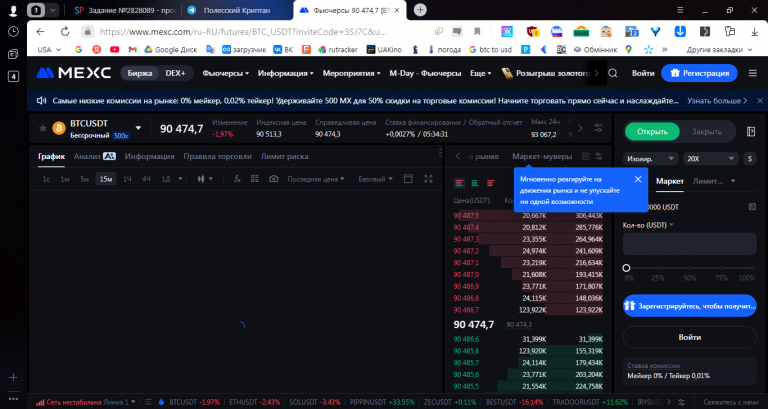Click the Войти button in order panel
Viewport: 768px width, 409px height.
[689, 337]
